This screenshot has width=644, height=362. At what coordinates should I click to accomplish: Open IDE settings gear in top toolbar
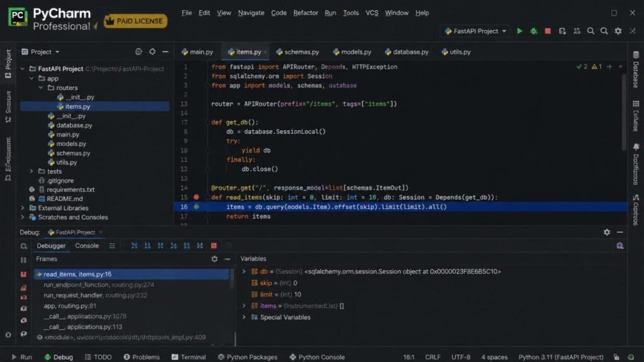click(618, 31)
